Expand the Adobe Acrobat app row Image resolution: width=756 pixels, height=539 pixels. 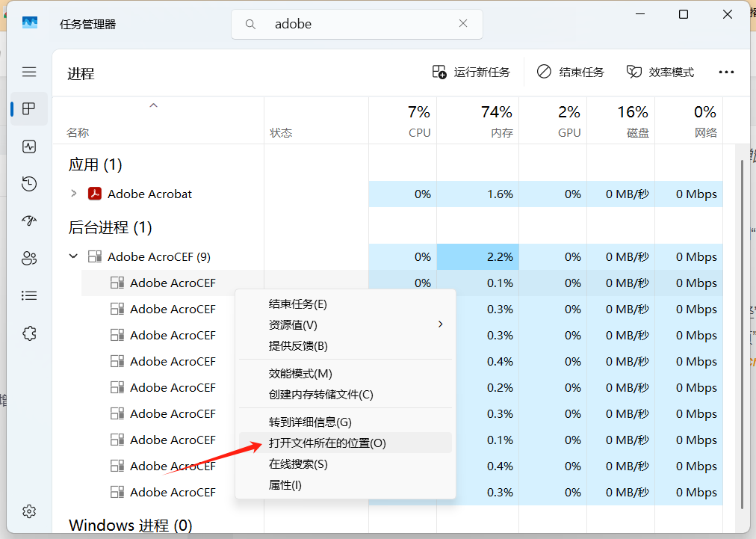[73, 194]
